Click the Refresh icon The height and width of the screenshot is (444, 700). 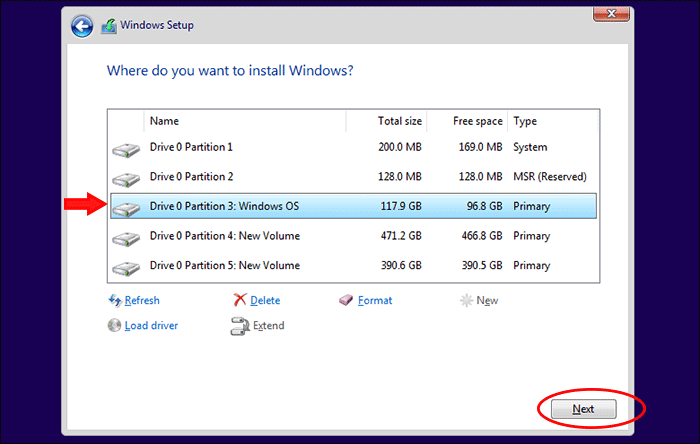(114, 300)
